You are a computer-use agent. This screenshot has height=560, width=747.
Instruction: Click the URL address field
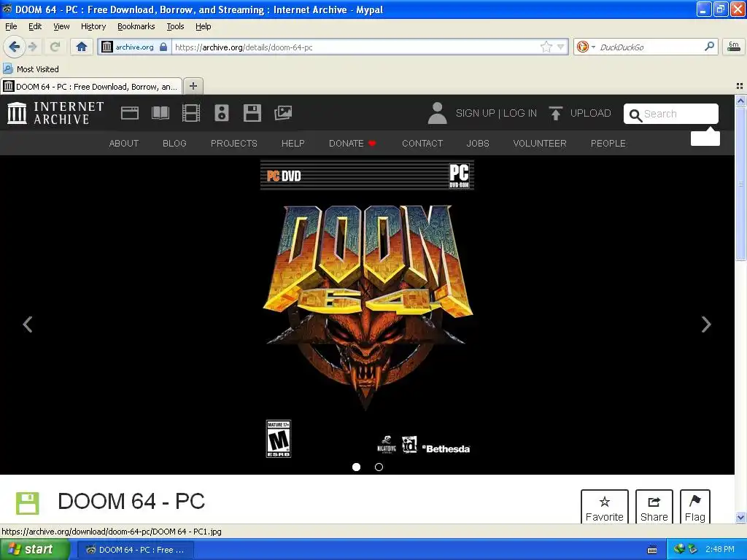(356, 47)
